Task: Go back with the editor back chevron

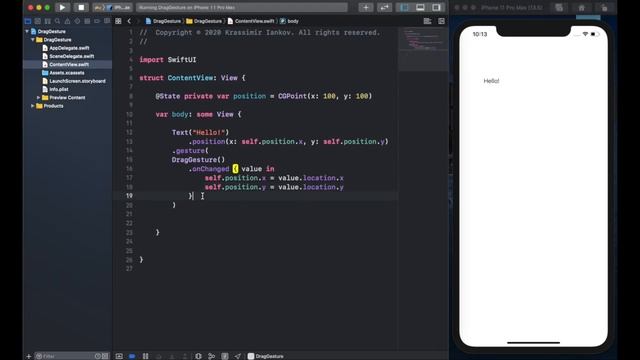Action: pos(129,21)
